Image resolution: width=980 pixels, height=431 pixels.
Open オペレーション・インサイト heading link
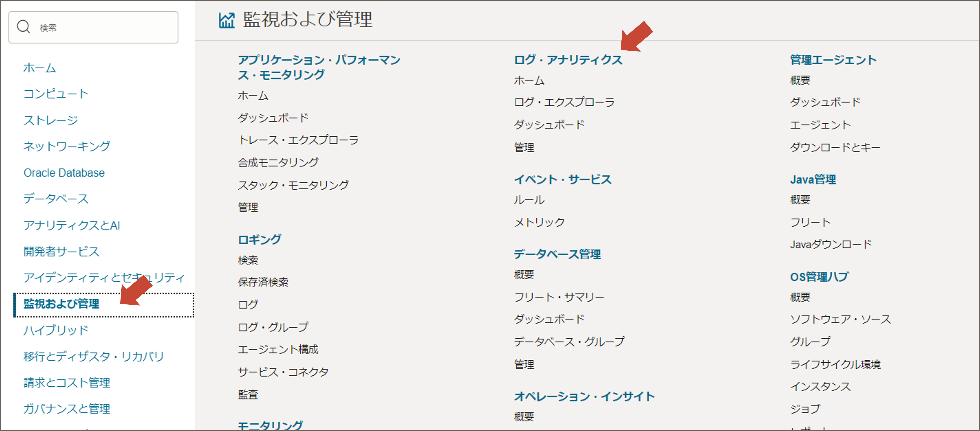point(584,396)
